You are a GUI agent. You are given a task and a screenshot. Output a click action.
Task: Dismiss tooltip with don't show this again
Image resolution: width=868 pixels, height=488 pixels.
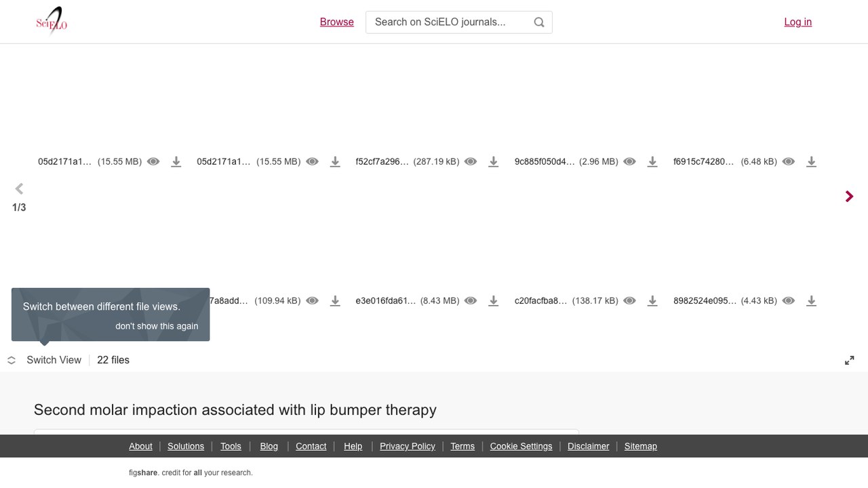tap(157, 326)
